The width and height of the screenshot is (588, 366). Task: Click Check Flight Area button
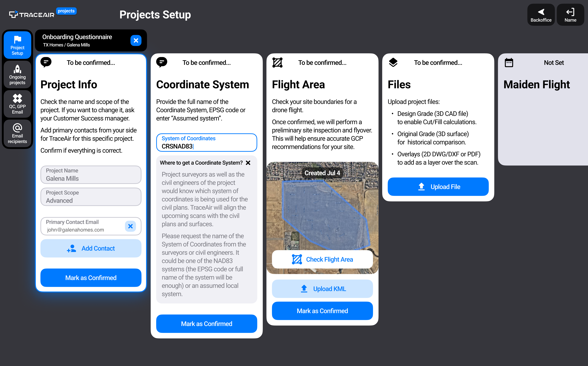(322, 259)
